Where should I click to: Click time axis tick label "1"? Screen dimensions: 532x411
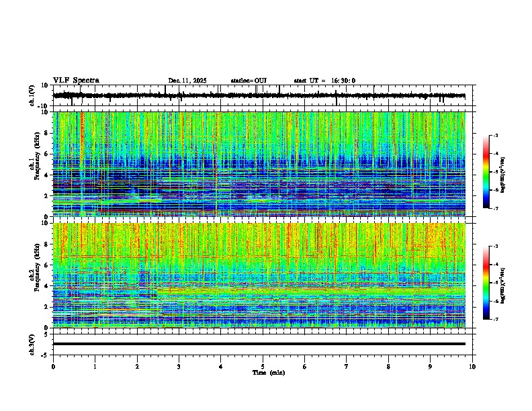(x=95, y=367)
